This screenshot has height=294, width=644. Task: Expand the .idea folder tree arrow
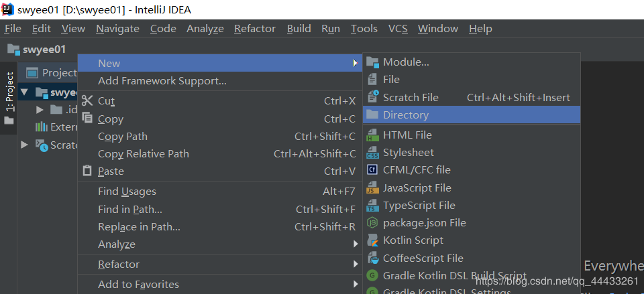tap(40, 110)
